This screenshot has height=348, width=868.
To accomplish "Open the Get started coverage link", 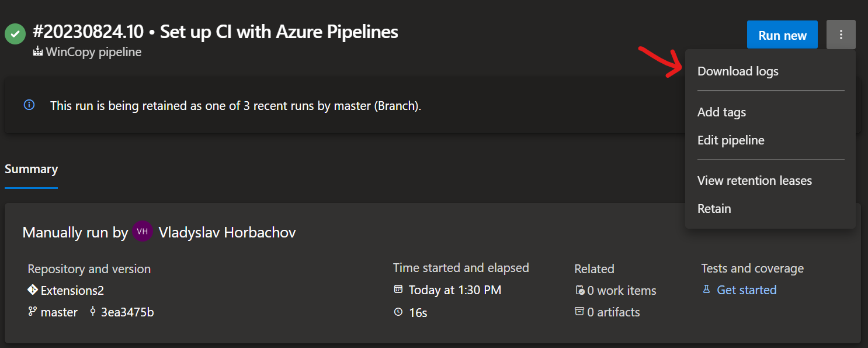I will click(x=747, y=290).
